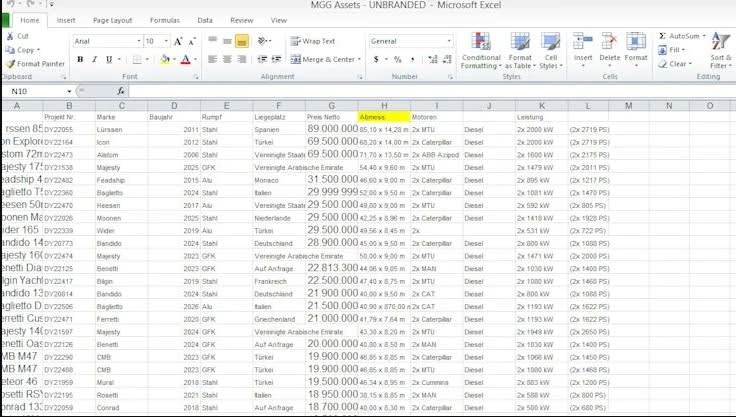
Task: Open the Font dialog launcher
Action: click(196, 77)
